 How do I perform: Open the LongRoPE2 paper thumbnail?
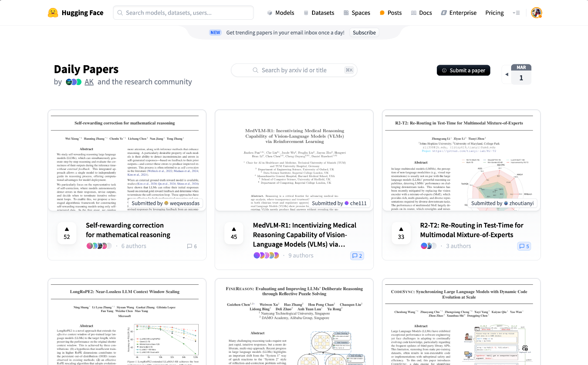(127, 322)
